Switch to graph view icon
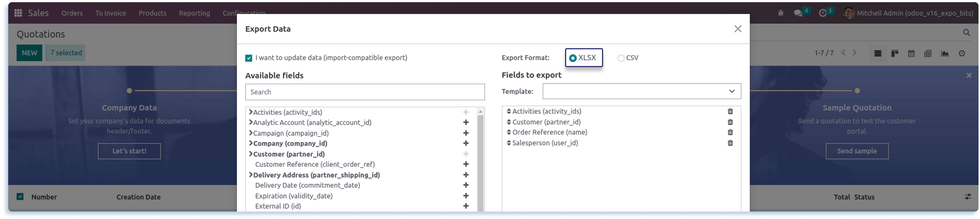 click(x=945, y=53)
